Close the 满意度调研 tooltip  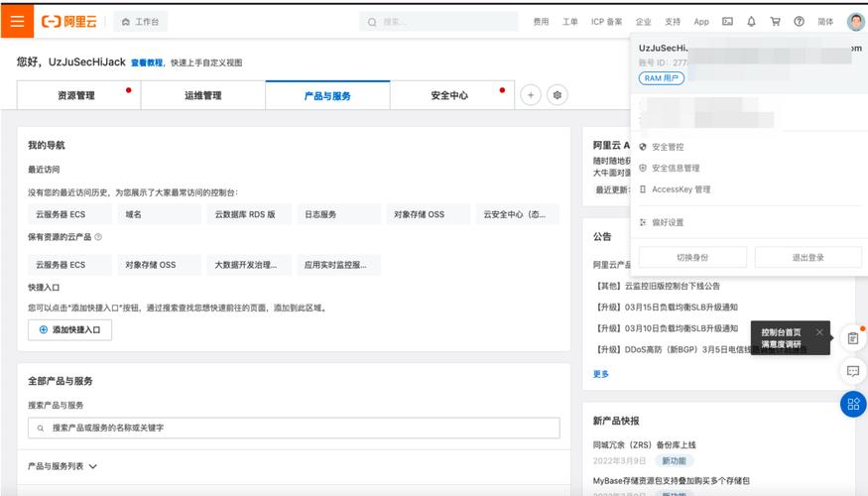point(819,332)
